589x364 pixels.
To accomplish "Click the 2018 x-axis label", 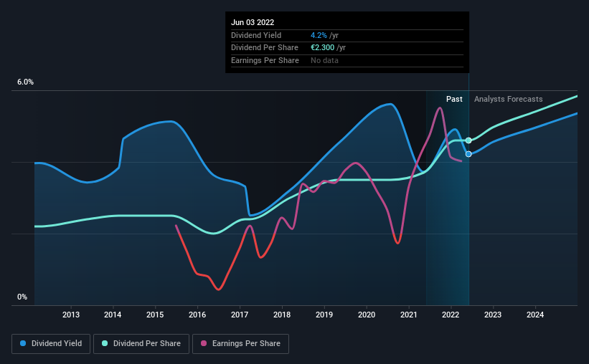I will point(282,315).
